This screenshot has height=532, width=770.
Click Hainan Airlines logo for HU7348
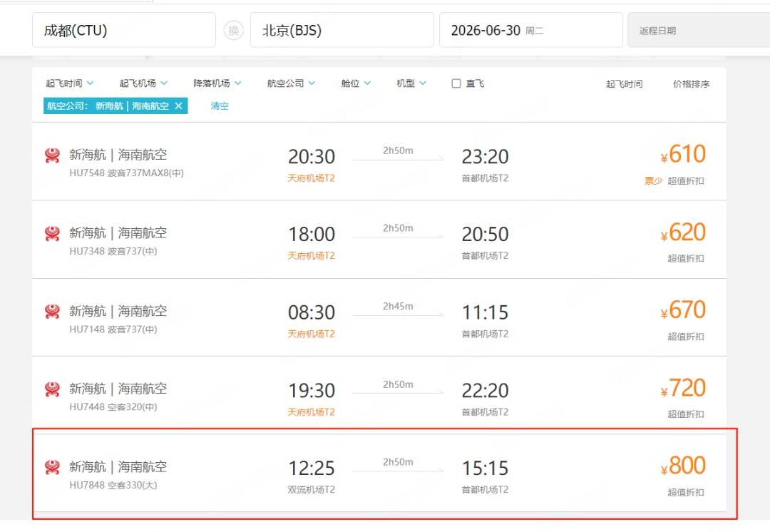[52, 233]
